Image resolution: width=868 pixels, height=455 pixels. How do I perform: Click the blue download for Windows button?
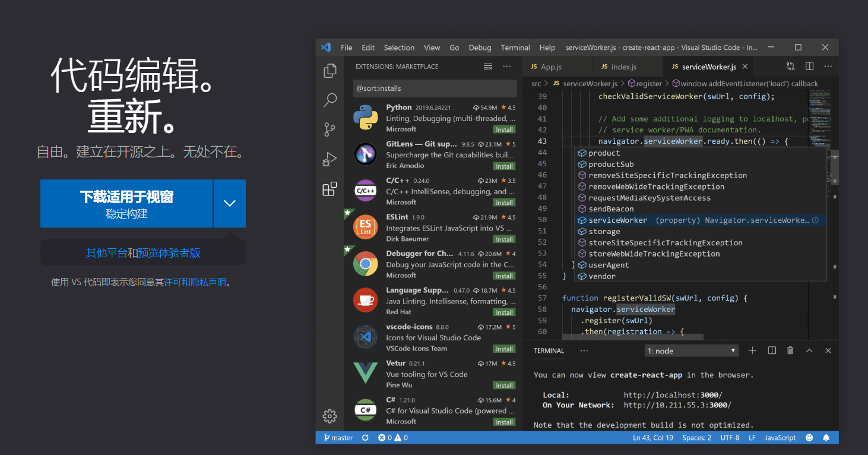(x=126, y=203)
